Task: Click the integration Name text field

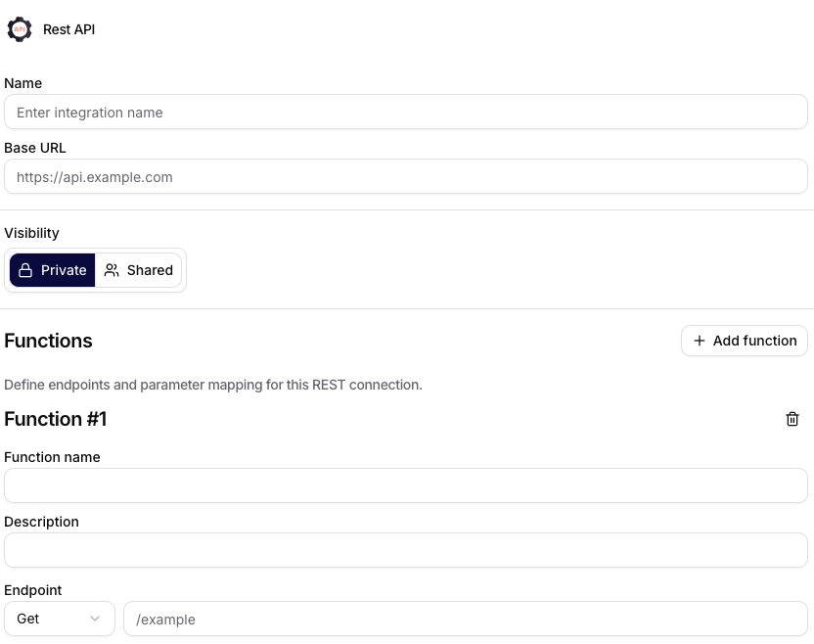Action: (406, 112)
